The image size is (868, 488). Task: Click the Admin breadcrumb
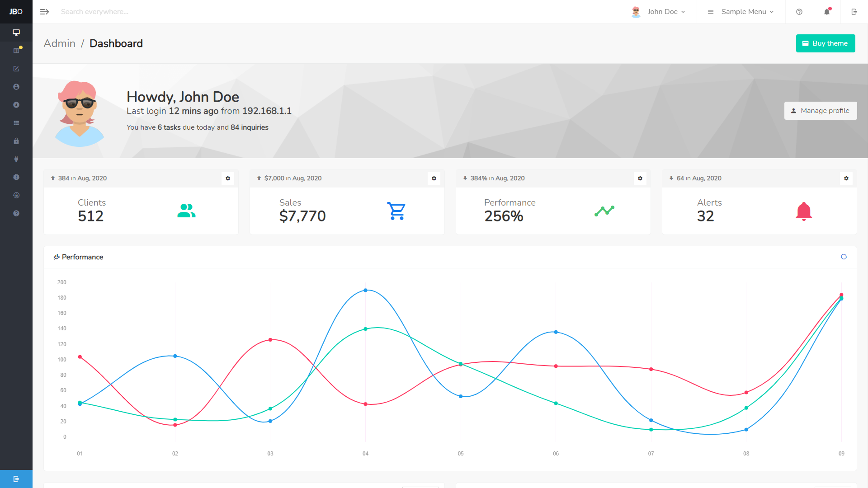[59, 43]
